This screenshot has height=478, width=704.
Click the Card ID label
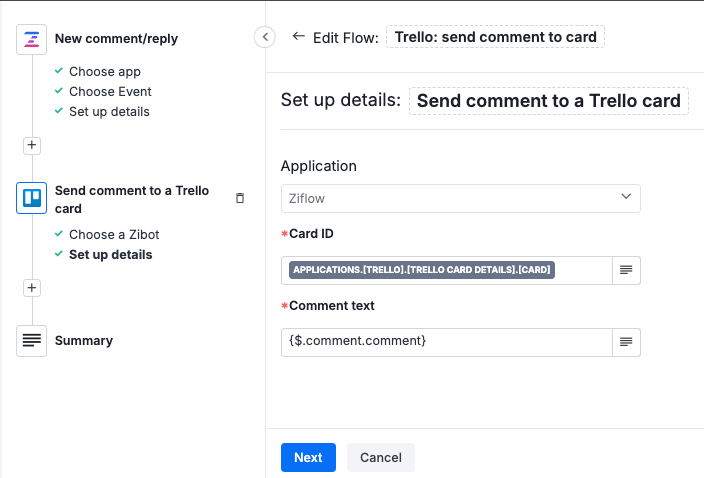311,234
